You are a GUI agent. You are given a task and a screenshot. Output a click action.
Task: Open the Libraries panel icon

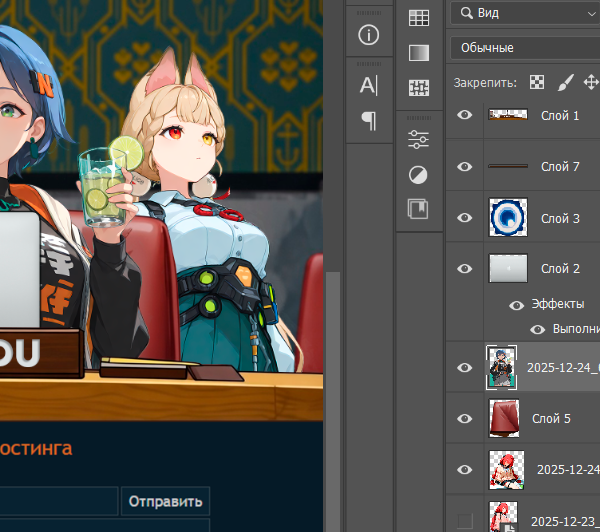pos(419,209)
